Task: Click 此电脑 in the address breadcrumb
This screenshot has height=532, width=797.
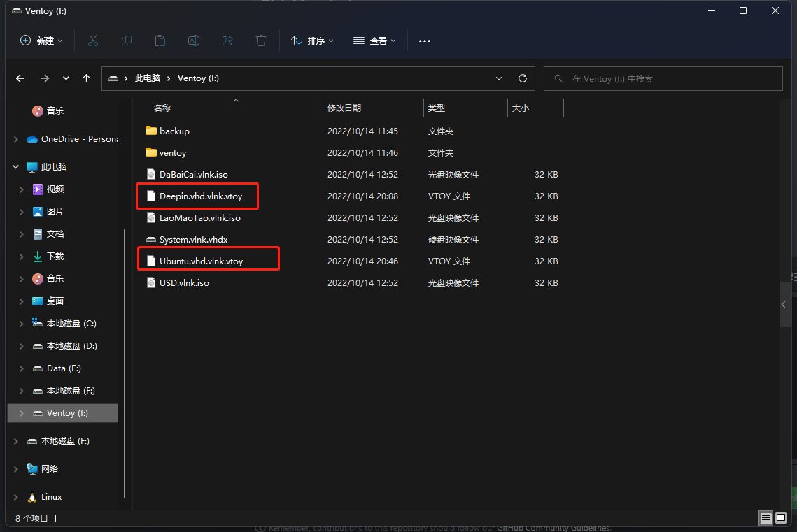Action: pyautogui.click(x=148, y=78)
